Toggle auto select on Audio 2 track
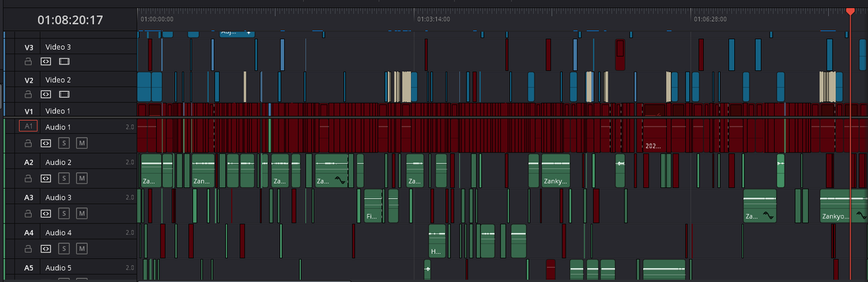Image resolution: width=868 pixels, height=282 pixels. click(x=46, y=178)
